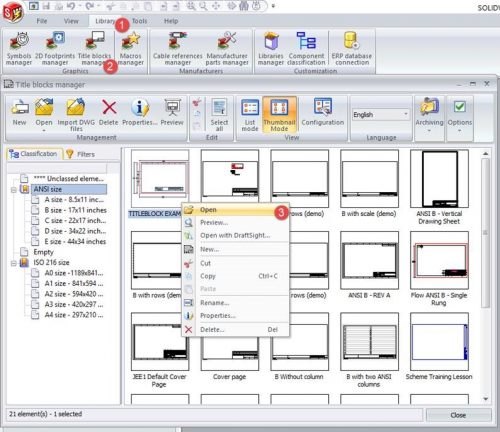Open the Configuration tool
This screenshot has width=500, height=432.
322,112
